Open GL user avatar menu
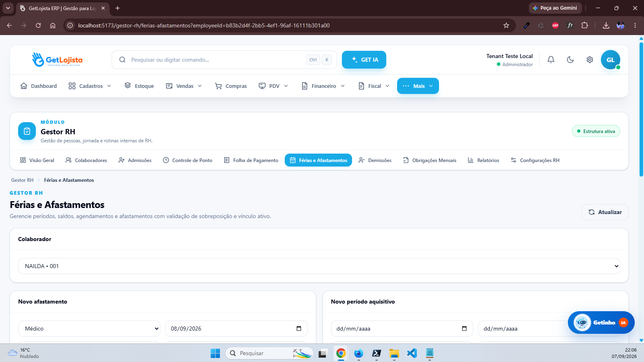 (611, 60)
